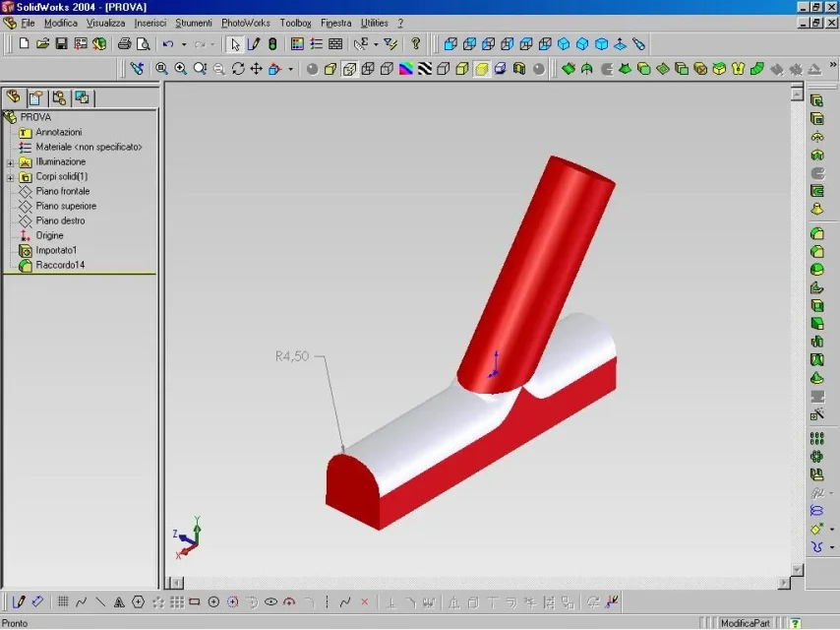Screen dimensions: 840x630
Task: Click the Rebuild traffic light icon
Action: (x=272, y=44)
